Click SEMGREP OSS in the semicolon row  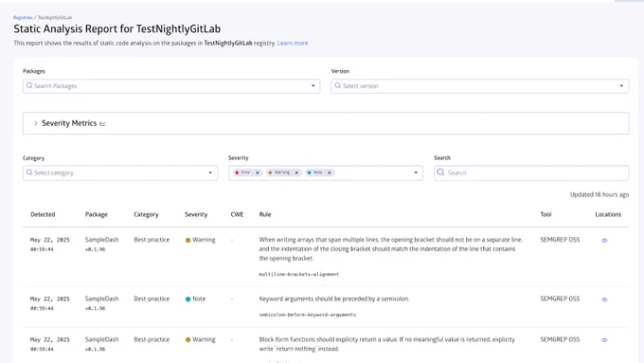[x=560, y=299]
